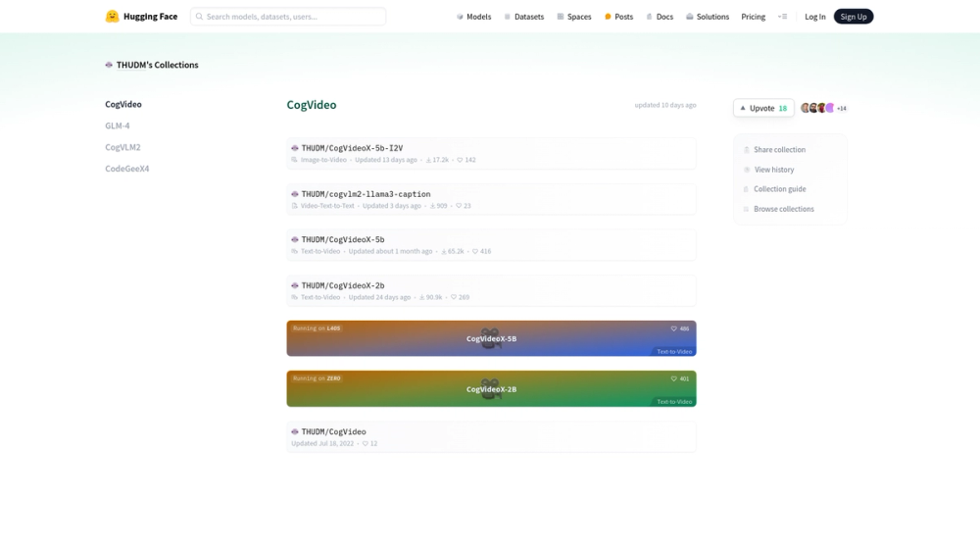Click the Datasets icon in navbar
Screen dimensions: 980x552
pyautogui.click(x=508, y=17)
